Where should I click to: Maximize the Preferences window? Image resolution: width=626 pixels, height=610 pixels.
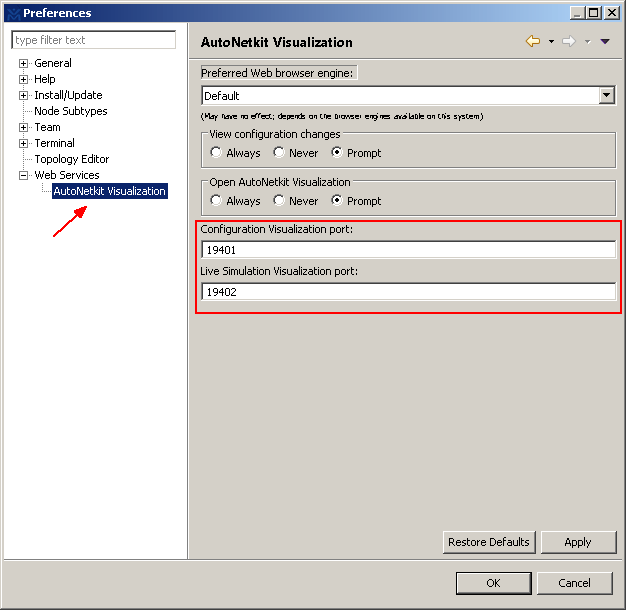point(594,13)
